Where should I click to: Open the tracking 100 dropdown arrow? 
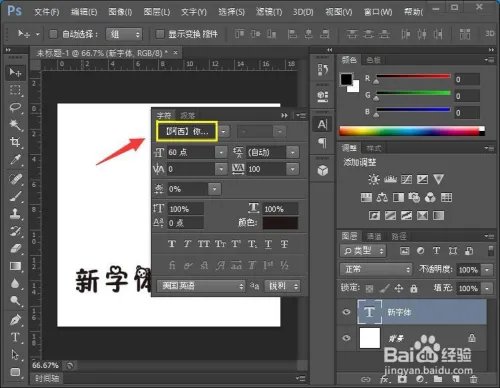(293, 169)
